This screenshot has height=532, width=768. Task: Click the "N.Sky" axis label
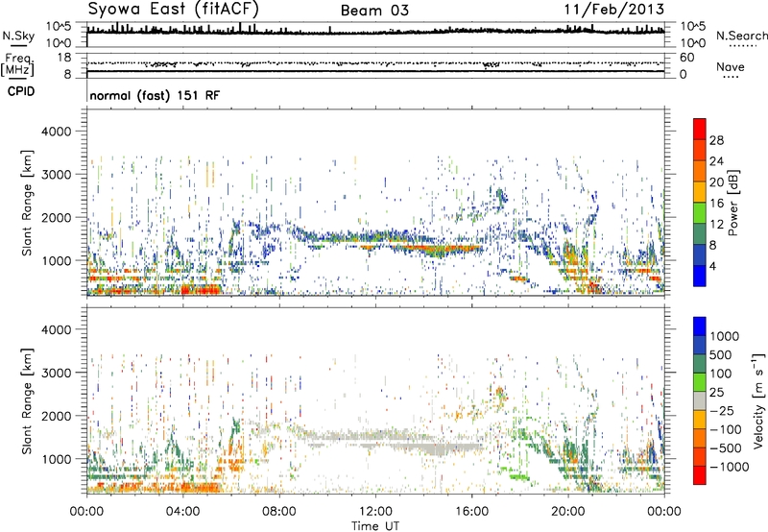pyautogui.click(x=18, y=36)
